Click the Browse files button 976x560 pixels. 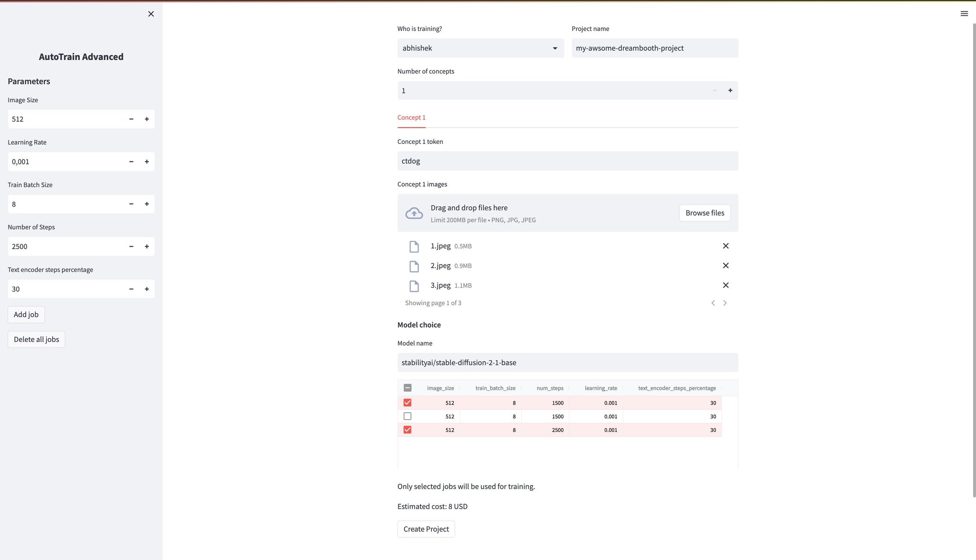click(x=705, y=213)
